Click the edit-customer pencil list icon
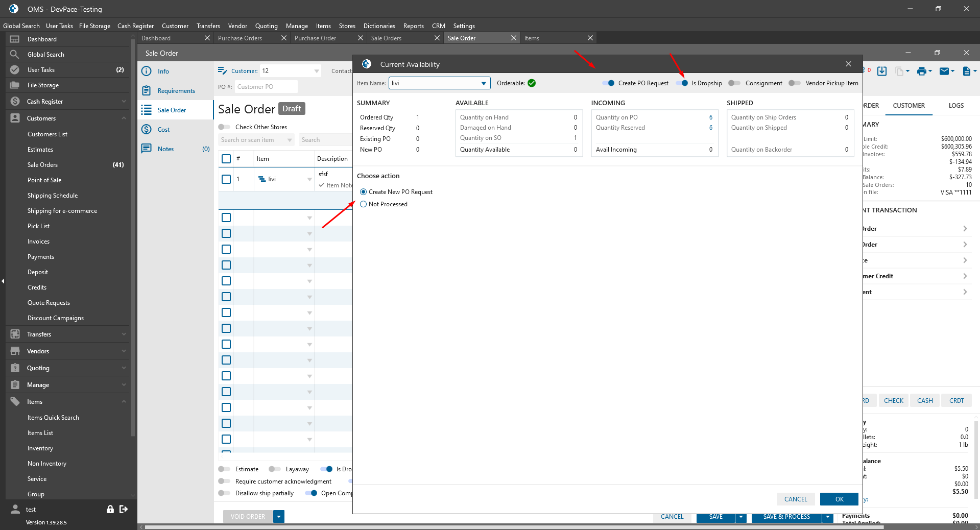Image resolution: width=980 pixels, height=530 pixels. click(223, 71)
